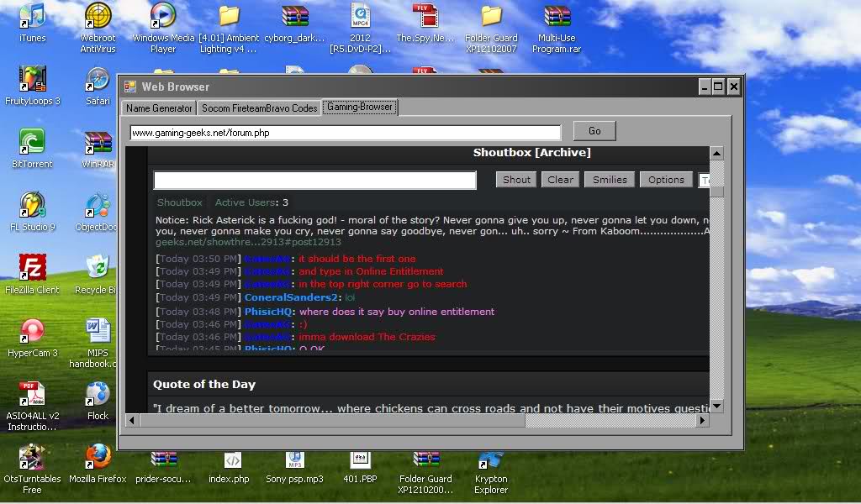Screen dimensions: 861x504
Task: Select The.Spy.Ne FLV file icon
Action: coord(425,22)
